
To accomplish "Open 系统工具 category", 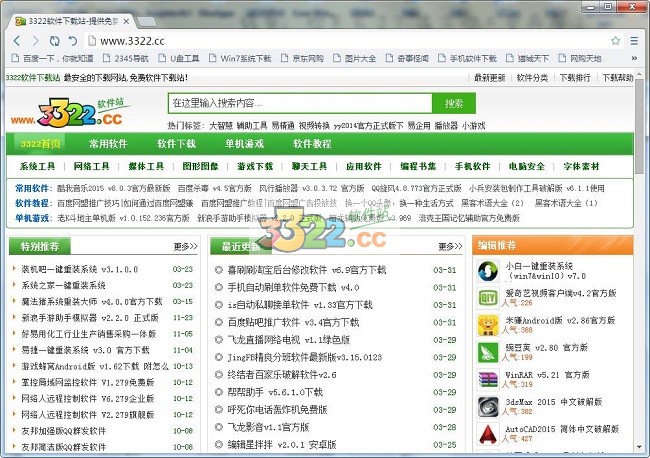I will (x=37, y=167).
